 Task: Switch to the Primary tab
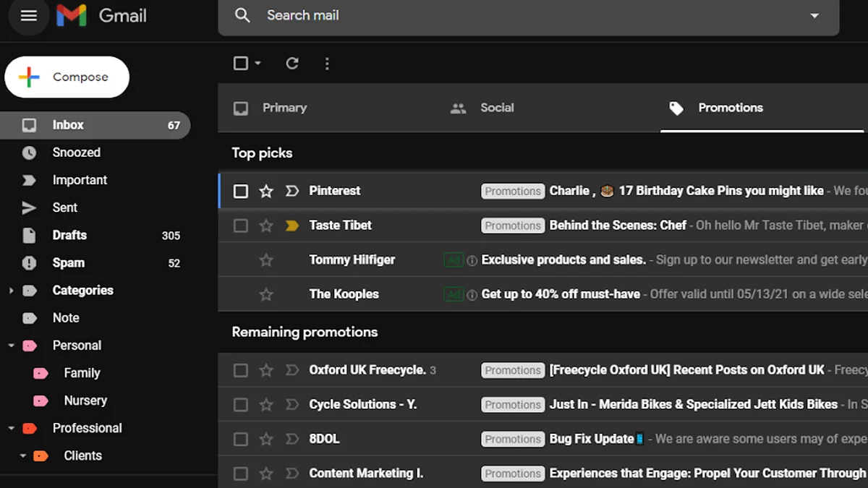coord(284,108)
